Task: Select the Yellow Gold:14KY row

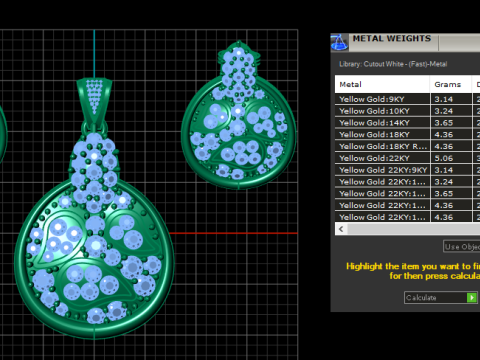Action: 407,123
